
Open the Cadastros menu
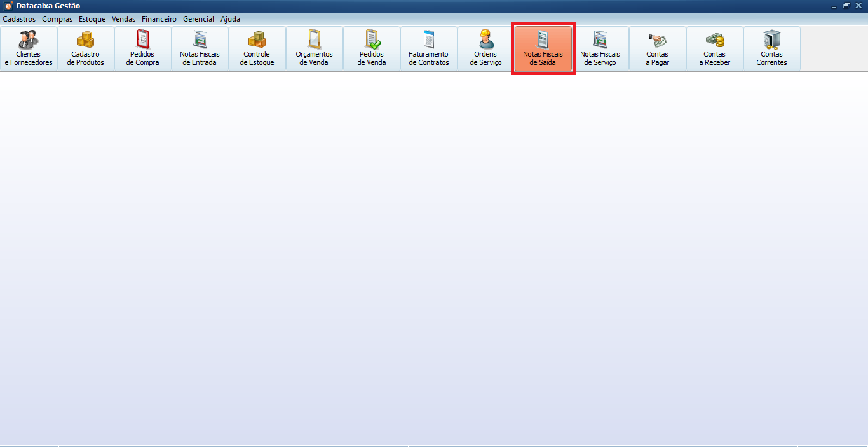(19, 19)
